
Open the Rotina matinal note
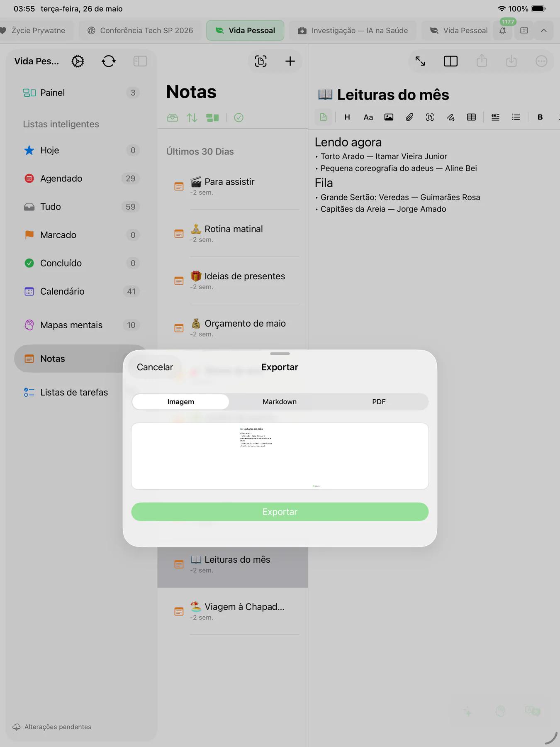233,234
